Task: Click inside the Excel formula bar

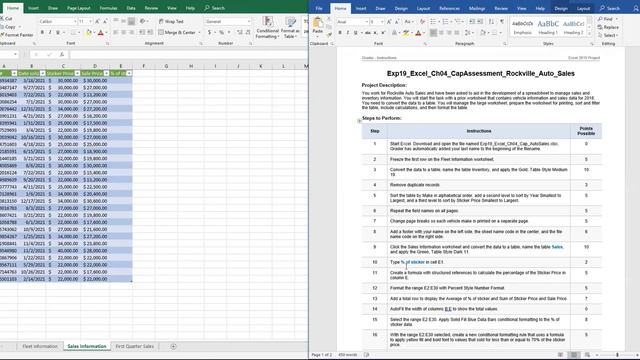Action: [x=188, y=54]
